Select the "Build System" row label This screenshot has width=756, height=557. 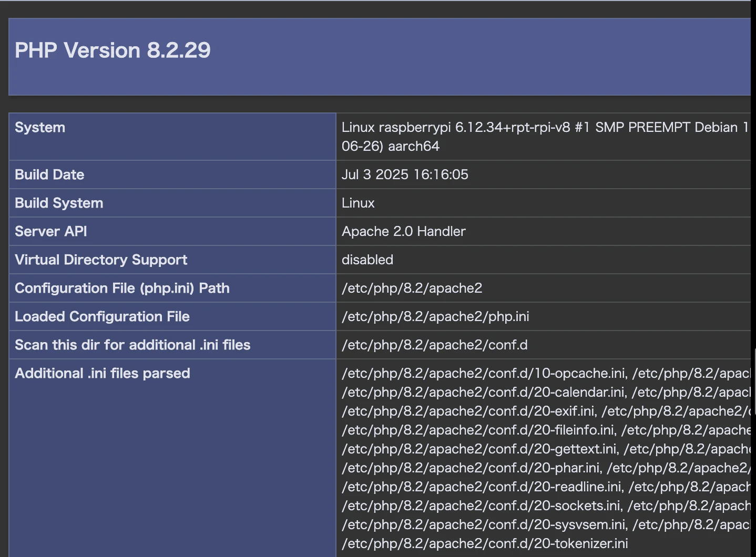[x=59, y=203]
